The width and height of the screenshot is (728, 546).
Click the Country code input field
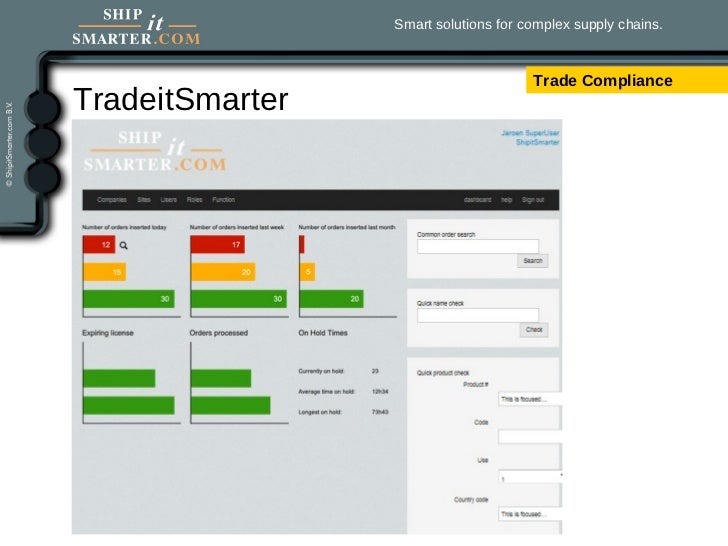(x=530, y=514)
